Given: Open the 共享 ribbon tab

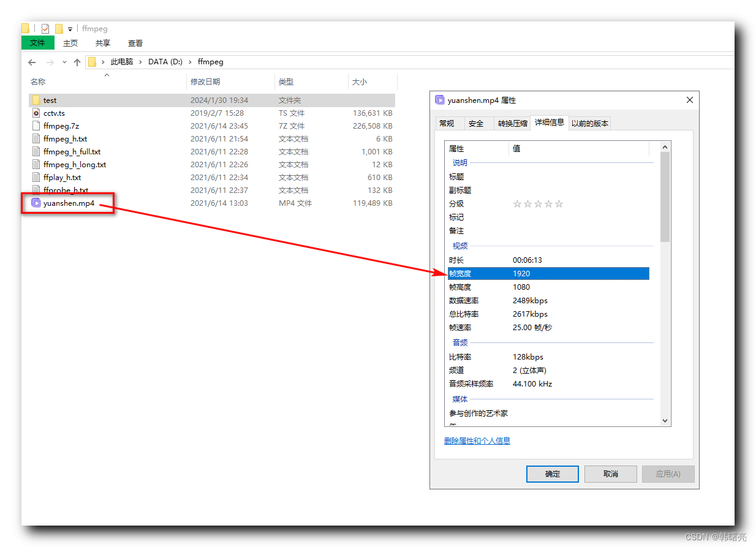Looking at the screenshot, I should 103,43.
